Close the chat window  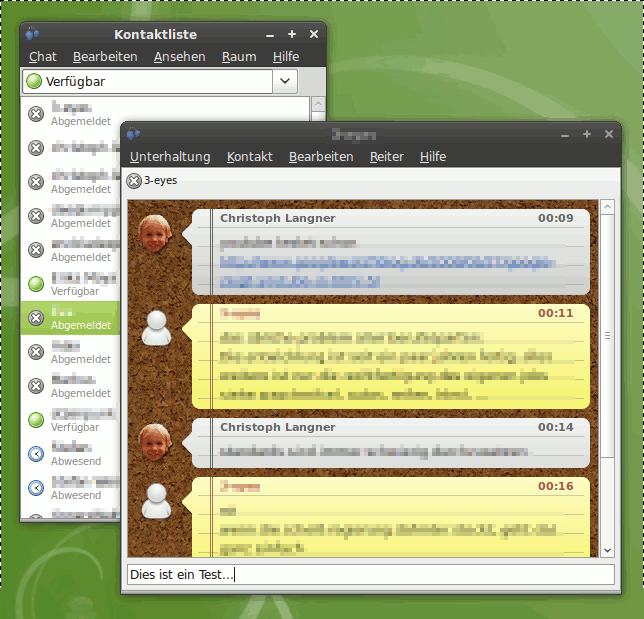pos(609,134)
